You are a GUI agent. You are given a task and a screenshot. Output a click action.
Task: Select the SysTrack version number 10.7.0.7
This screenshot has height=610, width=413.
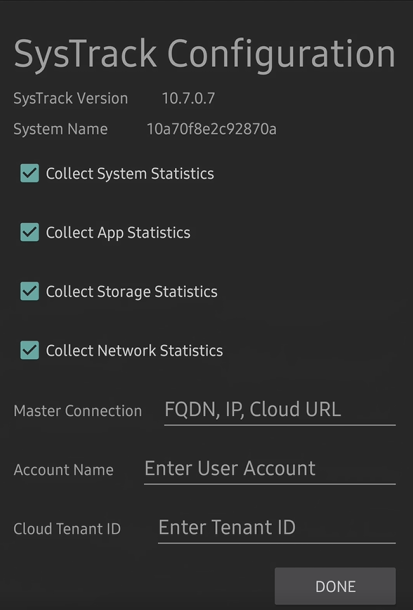(188, 98)
